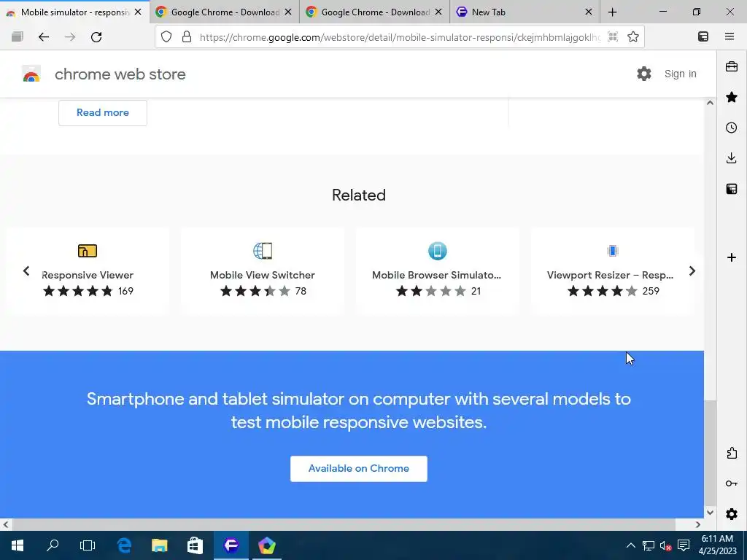
Task: Click the browser forward arrow
Action: 70,36
